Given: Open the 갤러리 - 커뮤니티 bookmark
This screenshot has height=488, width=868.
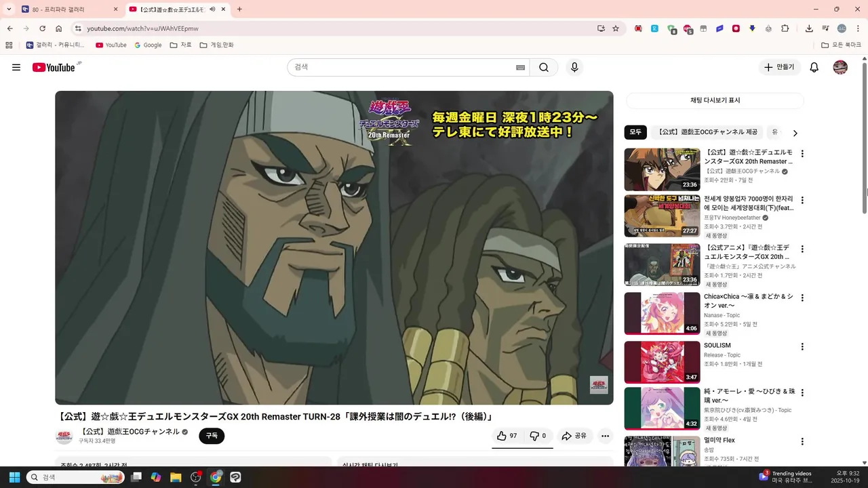Looking at the screenshot, I should (x=56, y=45).
